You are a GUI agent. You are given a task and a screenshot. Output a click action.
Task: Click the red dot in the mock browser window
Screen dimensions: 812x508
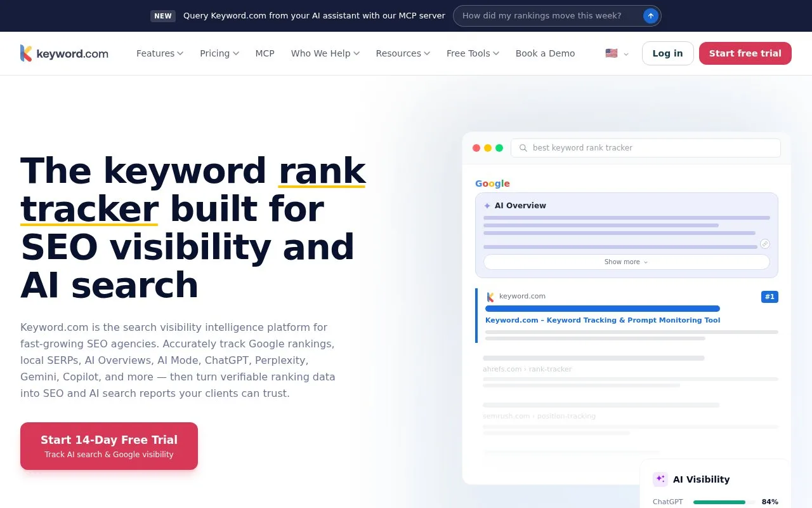pos(476,148)
